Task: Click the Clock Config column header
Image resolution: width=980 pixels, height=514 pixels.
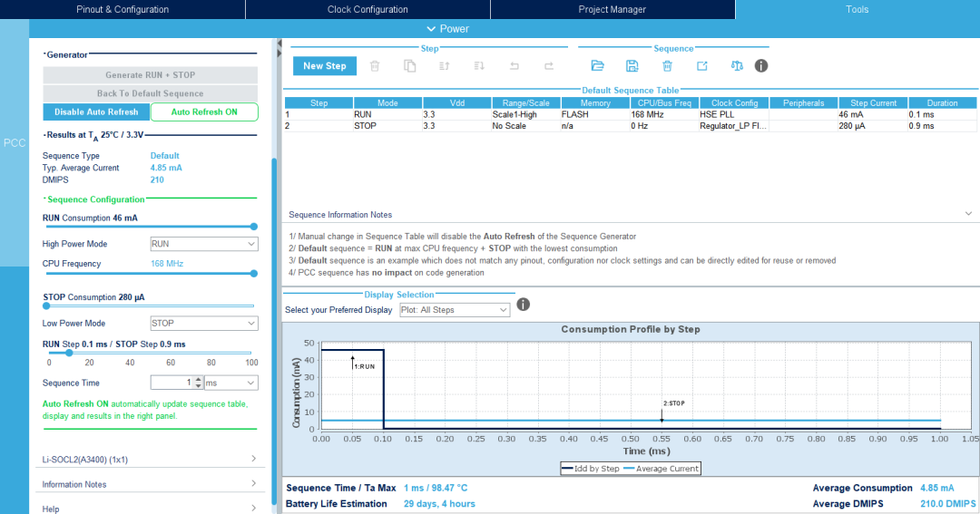Action: point(734,103)
